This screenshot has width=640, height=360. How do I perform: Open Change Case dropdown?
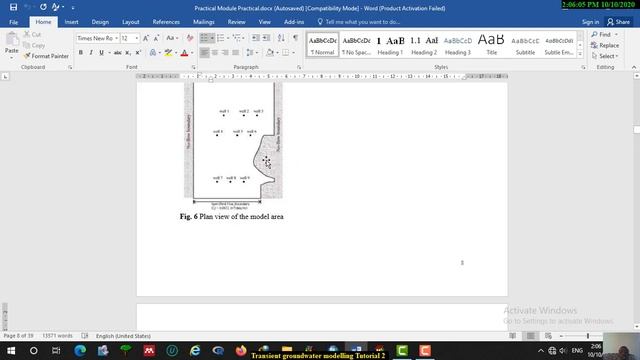172,38
